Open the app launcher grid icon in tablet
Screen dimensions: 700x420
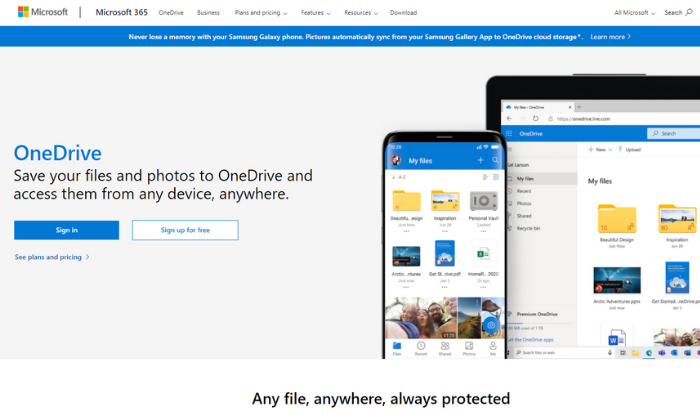click(x=509, y=133)
